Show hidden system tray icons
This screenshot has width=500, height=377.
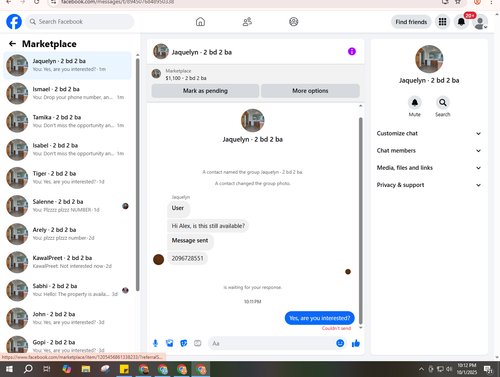pos(421,369)
